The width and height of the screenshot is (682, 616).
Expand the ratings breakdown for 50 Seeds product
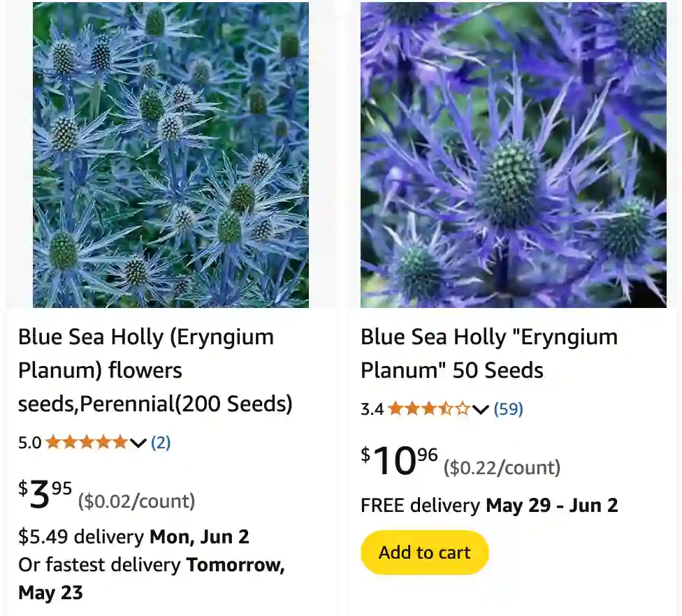[x=479, y=409]
